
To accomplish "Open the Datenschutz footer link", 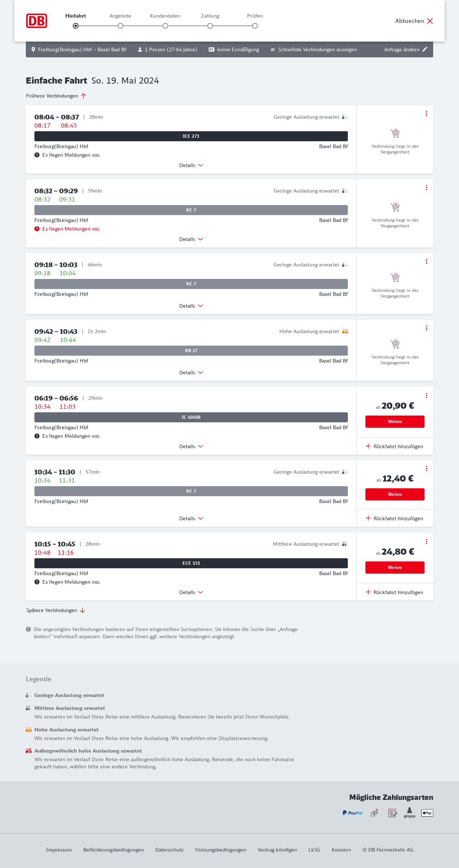I will pyautogui.click(x=169, y=850).
